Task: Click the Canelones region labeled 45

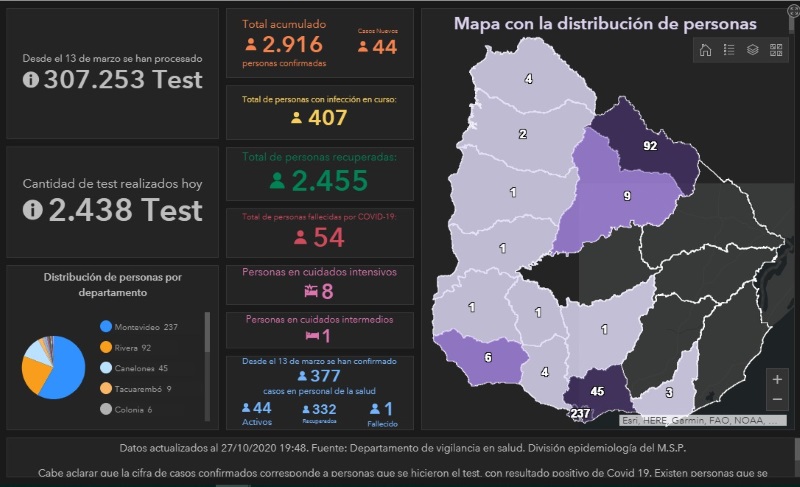Action: click(596, 391)
